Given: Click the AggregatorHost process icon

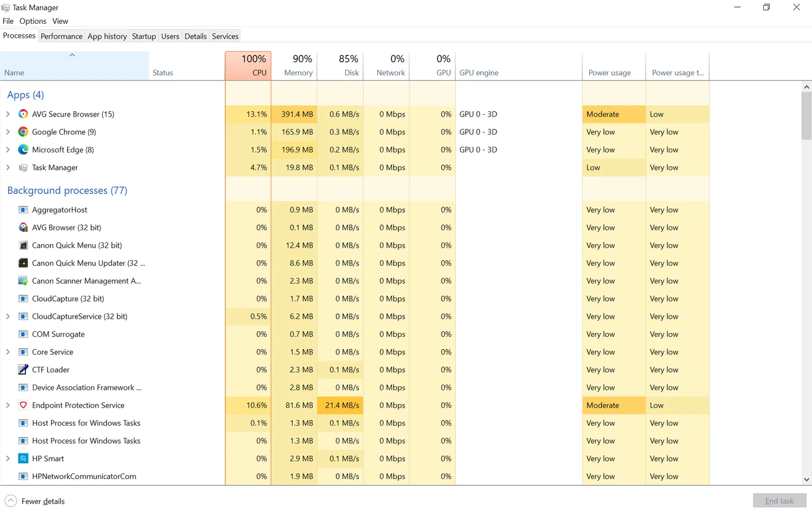Looking at the screenshot, I should pyautogui.click(x=23, y=210).
